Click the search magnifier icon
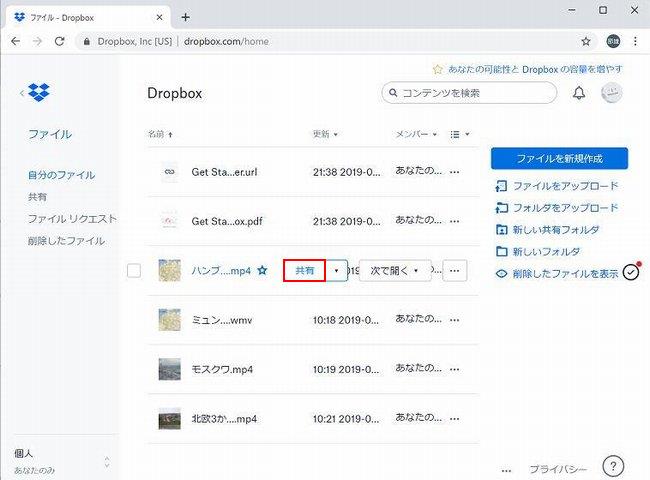 tap(393, 93)
